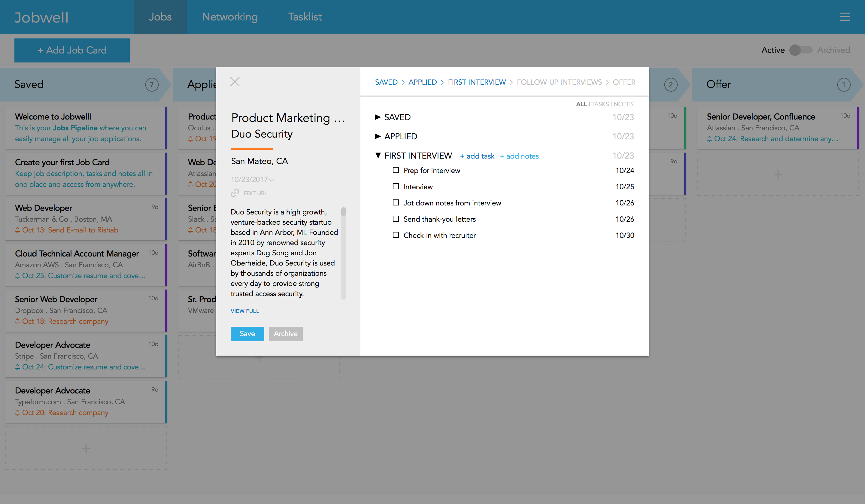Click the Product Marketing job title field

[x=288, y=118]
